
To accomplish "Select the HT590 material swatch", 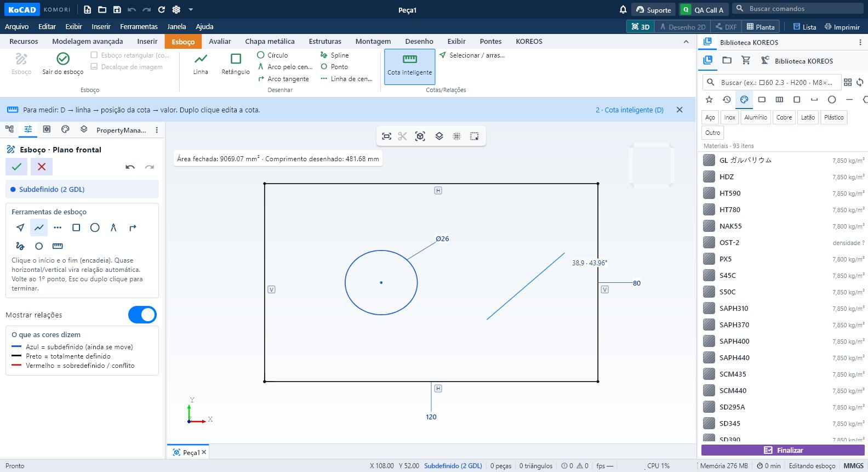I will coord(709,193).
